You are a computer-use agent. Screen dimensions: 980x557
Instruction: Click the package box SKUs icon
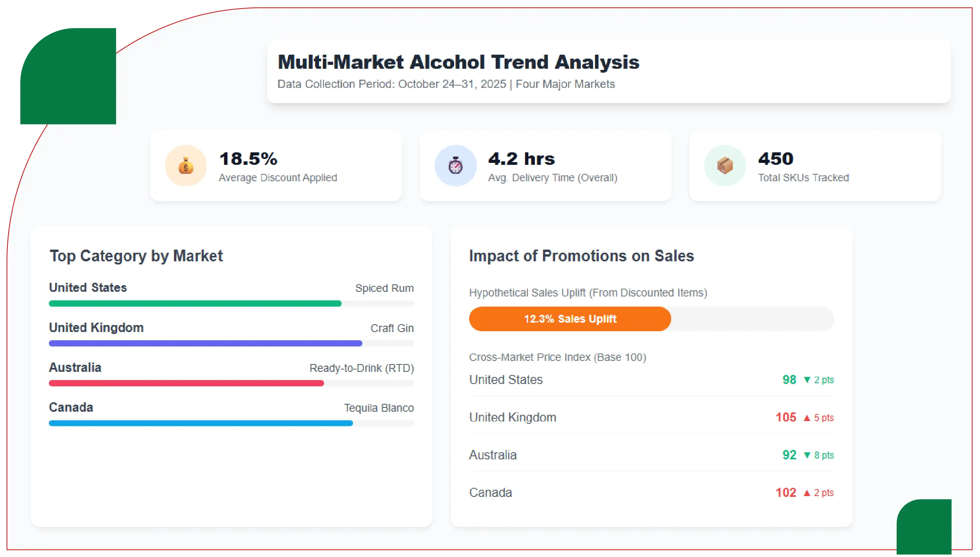725,166
